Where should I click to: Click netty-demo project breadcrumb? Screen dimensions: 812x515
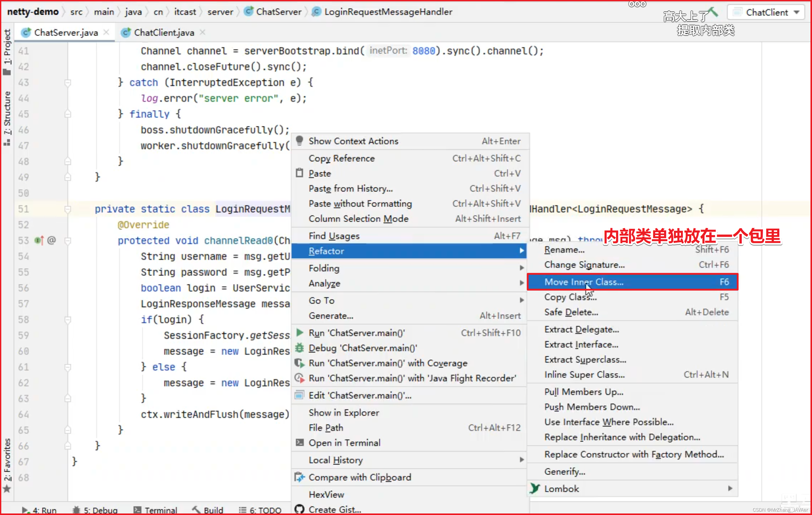click(33, 12)
